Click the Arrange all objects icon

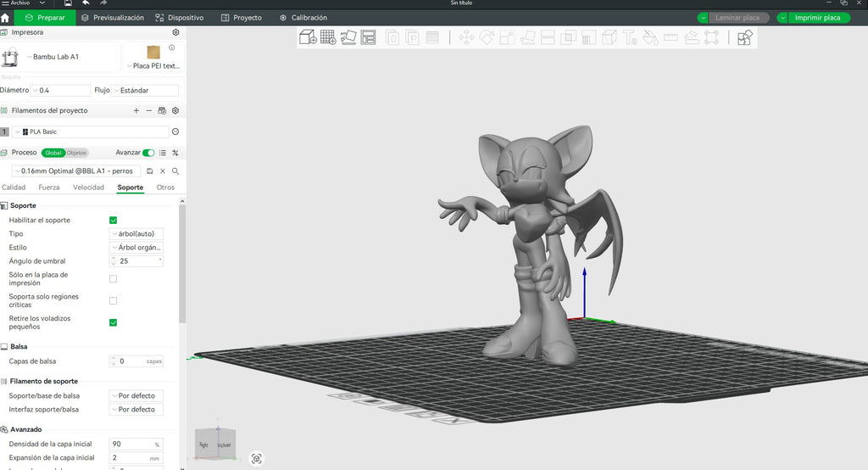[x=368, y=37]
